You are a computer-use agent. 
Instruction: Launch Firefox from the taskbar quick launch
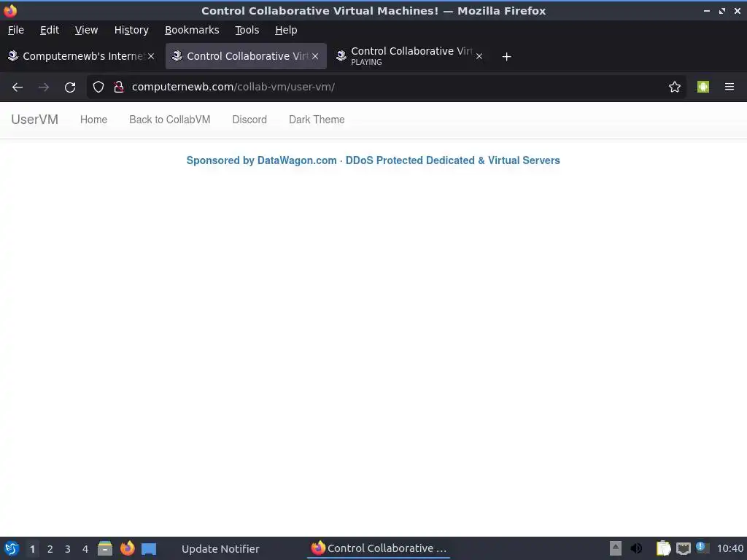coord(127,548)
